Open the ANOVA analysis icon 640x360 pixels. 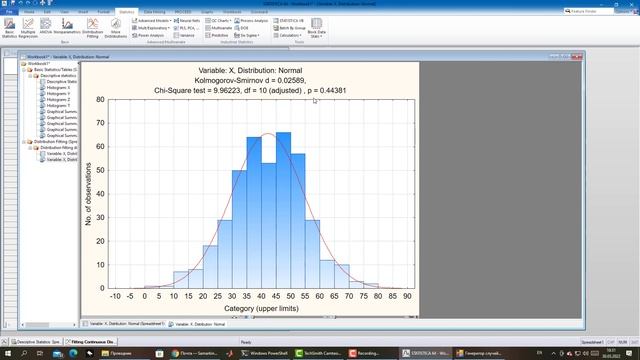pyautogui.click(x=46, y=27)
